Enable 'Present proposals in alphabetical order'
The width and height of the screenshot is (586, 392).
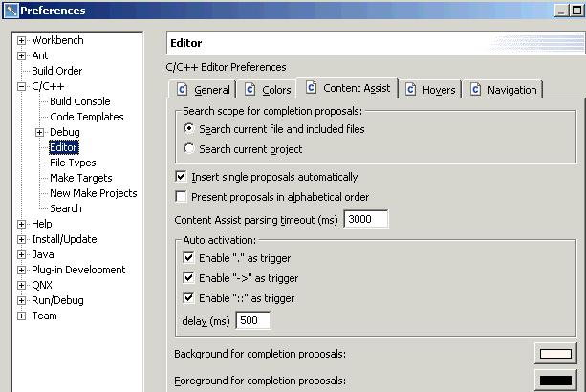pos(182,197)
